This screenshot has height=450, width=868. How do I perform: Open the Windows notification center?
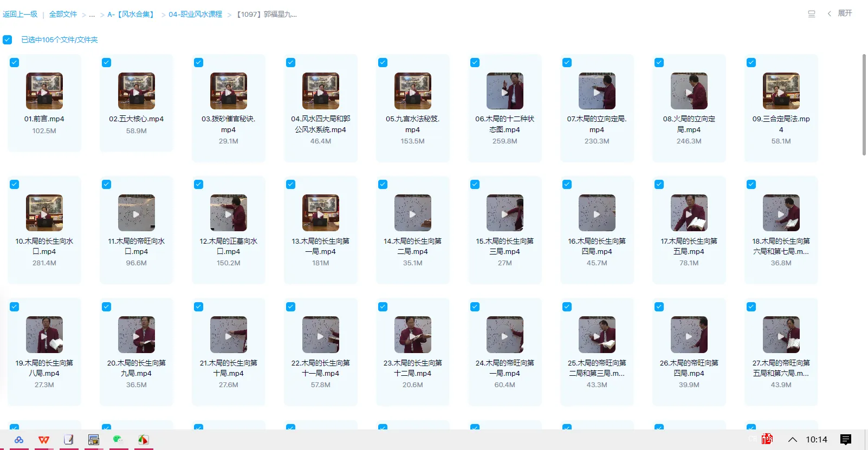(845, 439)
